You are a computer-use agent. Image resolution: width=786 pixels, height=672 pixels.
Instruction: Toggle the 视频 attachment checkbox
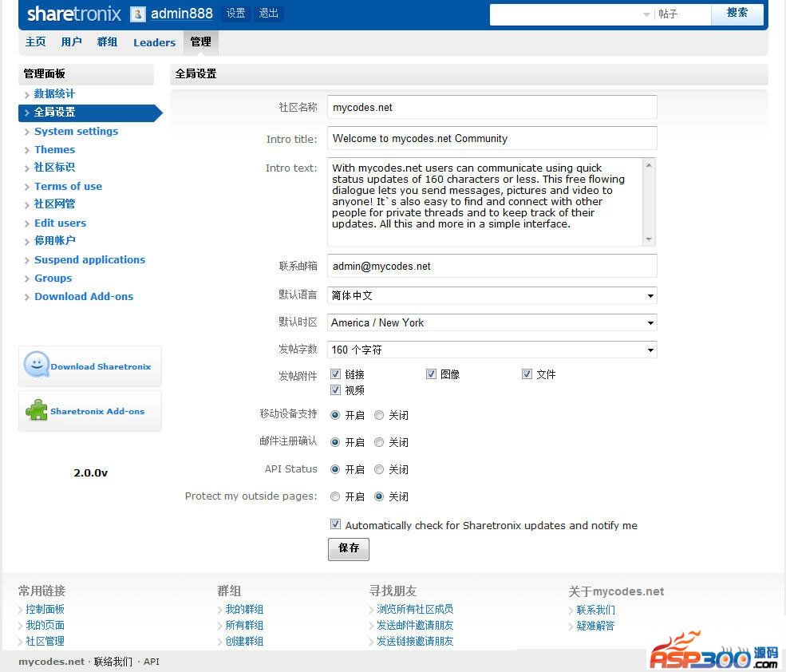[x=335, y=390]
